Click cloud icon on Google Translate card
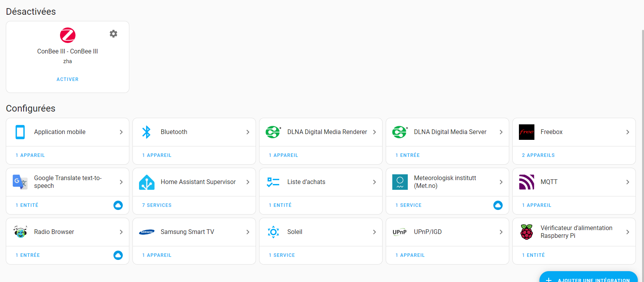Viewport: 644px width, 282px height. coord(118,205)
